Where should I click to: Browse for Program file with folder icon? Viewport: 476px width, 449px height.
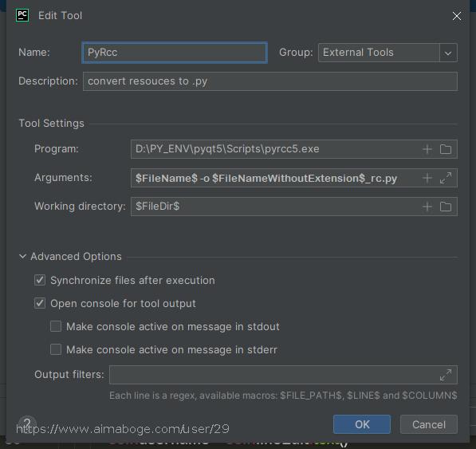(x=446, y=149)
